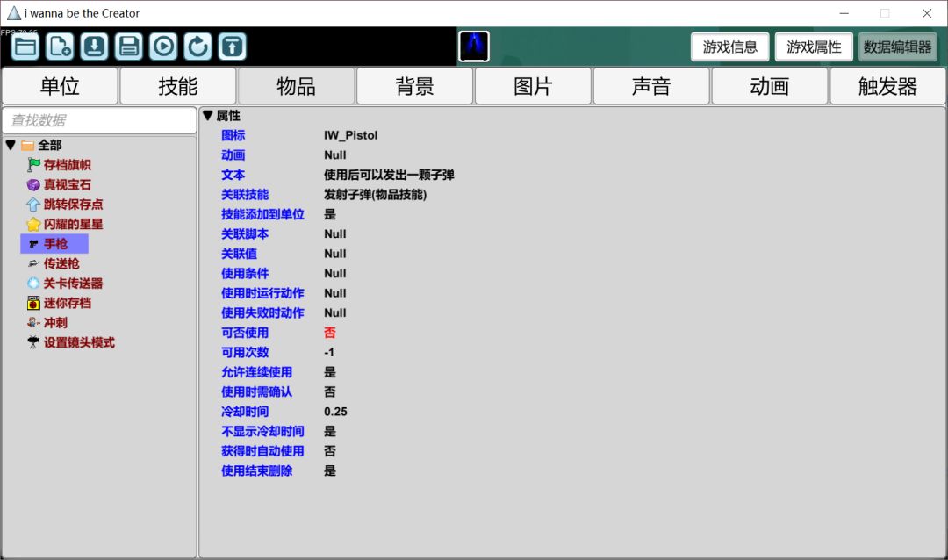Collapse the 属性 section triangle
Screen dimensions: 948x560
(208, 116)
